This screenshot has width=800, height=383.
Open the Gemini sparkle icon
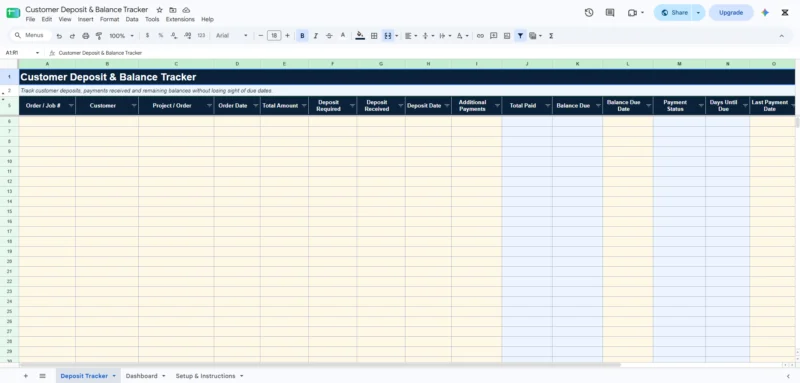765,13
